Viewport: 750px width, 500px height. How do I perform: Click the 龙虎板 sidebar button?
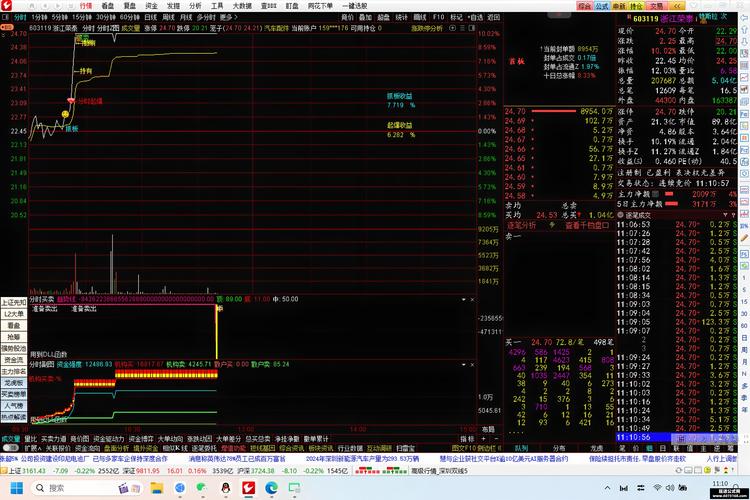pos(13,382)
